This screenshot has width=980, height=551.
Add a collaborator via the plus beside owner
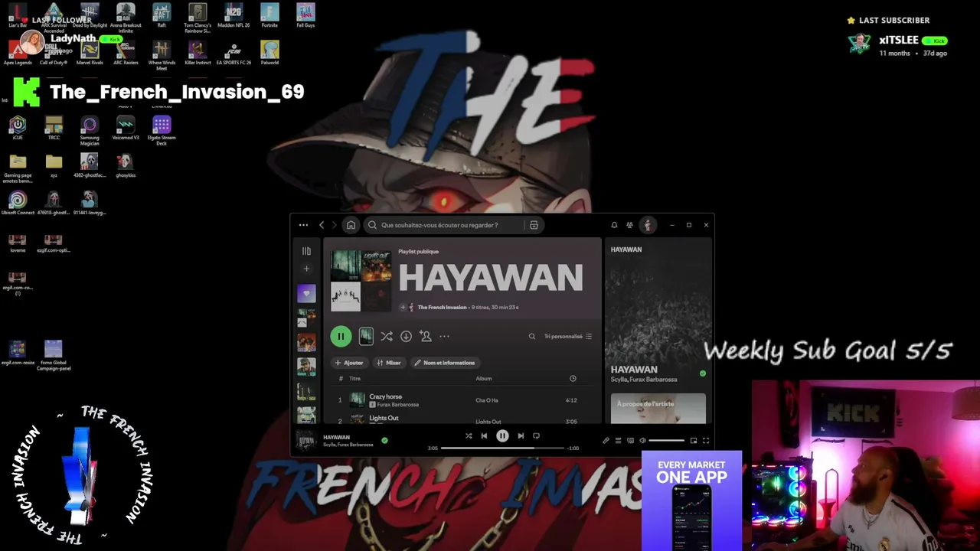[403, 308]
